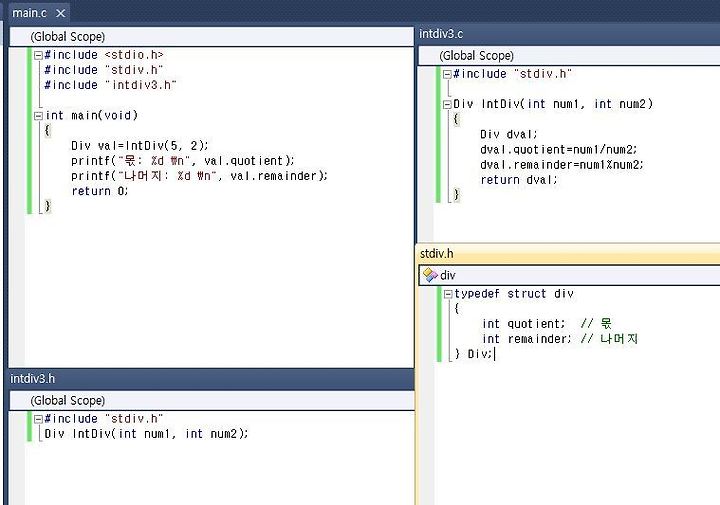Image resolution: width=720 pixels, height=505 pixels.
Task: Click '#include "stdiv.h"' in main.c
Action: click(x=104, y=70)
